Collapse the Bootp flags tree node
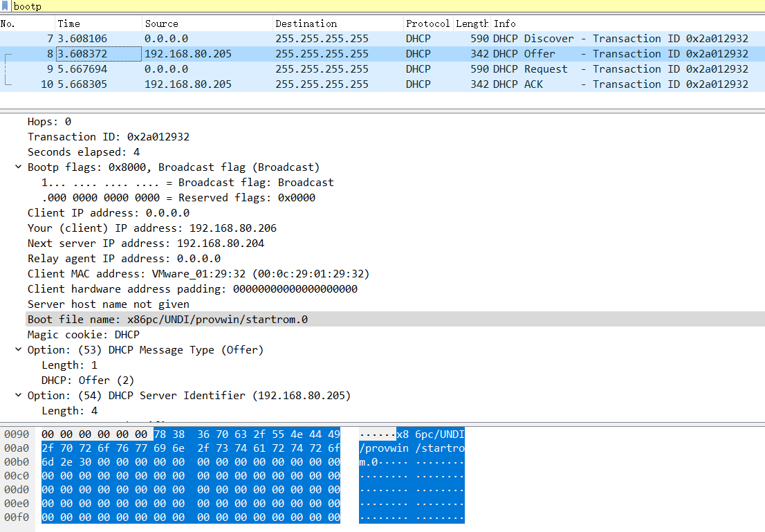765x532 pixels. click(x=18, y=167)
